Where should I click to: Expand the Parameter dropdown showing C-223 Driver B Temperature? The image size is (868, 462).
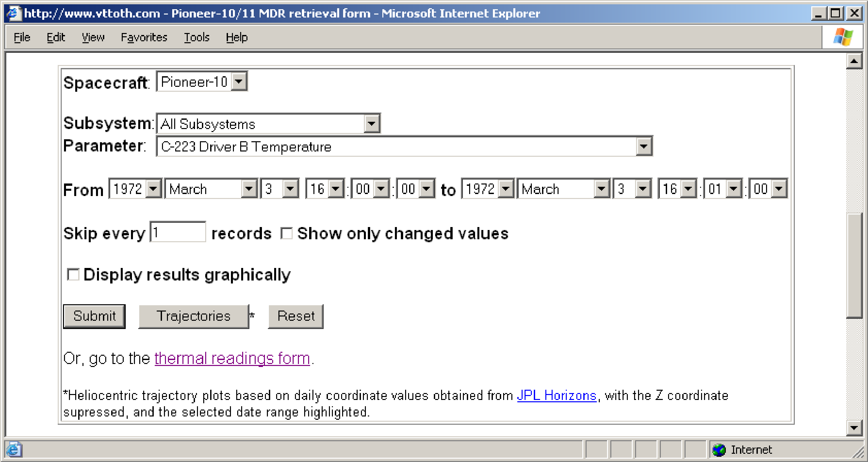coord(404,146)
